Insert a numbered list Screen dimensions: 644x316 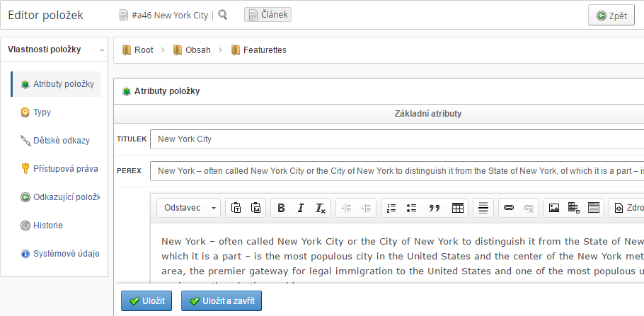pos(391,208)
